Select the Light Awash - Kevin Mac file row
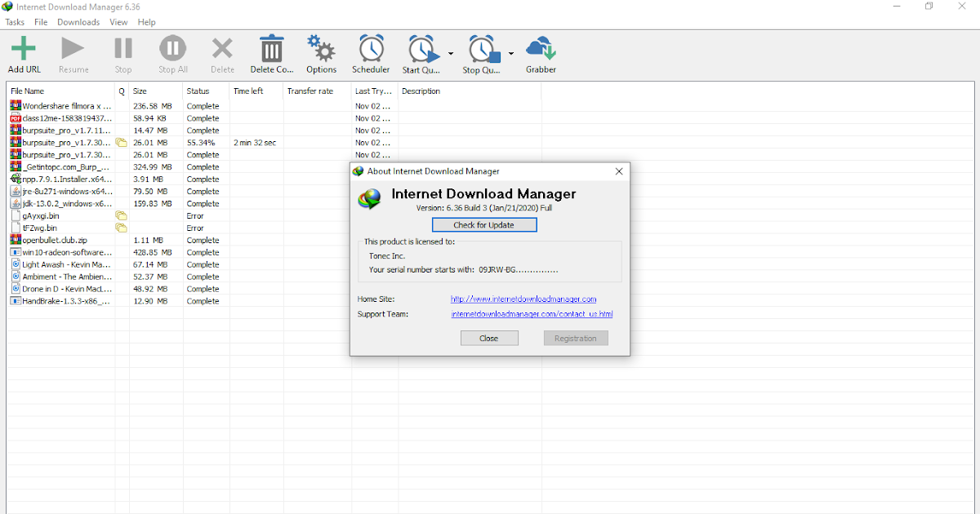 click(x=180, y=265)
